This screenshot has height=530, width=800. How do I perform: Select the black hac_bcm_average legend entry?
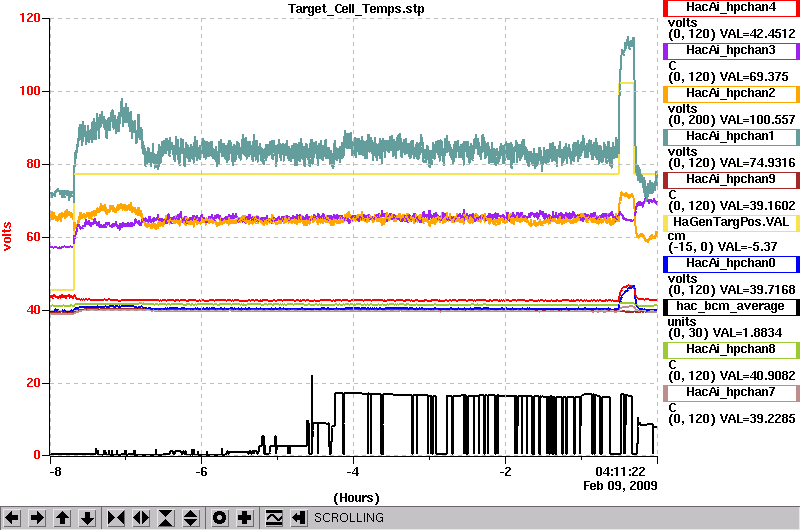click(731, 307)
